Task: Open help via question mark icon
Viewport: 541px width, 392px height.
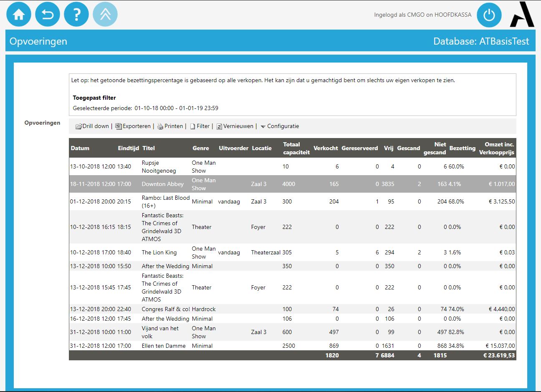Action: pos(76,14)
